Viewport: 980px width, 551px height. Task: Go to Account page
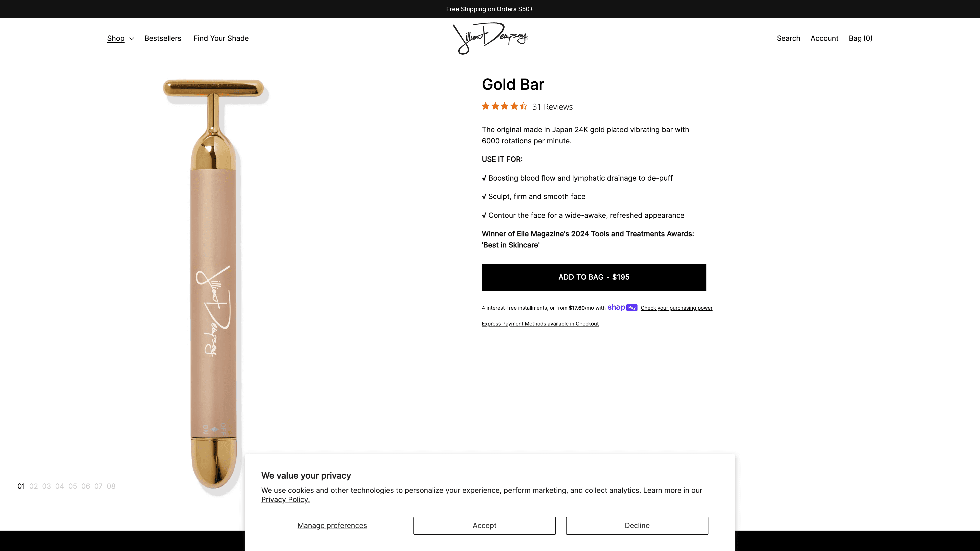click(824, 39)
